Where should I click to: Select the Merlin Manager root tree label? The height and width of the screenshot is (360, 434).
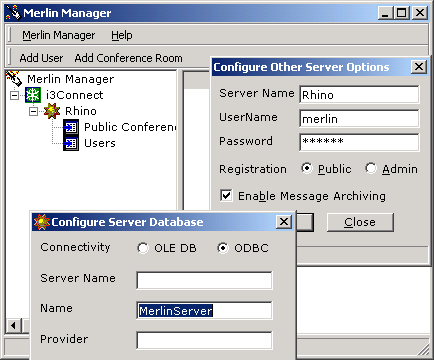(x=70, y=79)
